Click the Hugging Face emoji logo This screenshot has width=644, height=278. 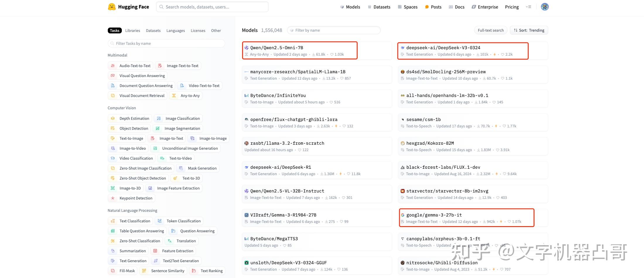[112, 7]
